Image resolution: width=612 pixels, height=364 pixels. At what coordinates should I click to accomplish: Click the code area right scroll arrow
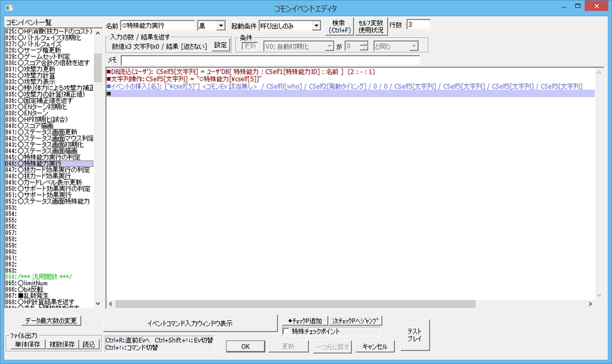click(x=590, y=304)
